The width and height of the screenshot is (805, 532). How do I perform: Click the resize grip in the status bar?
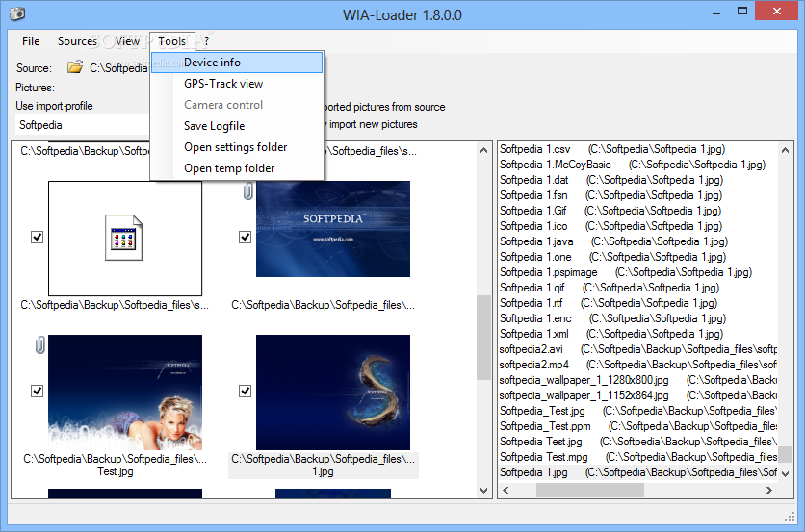point(790,519)
